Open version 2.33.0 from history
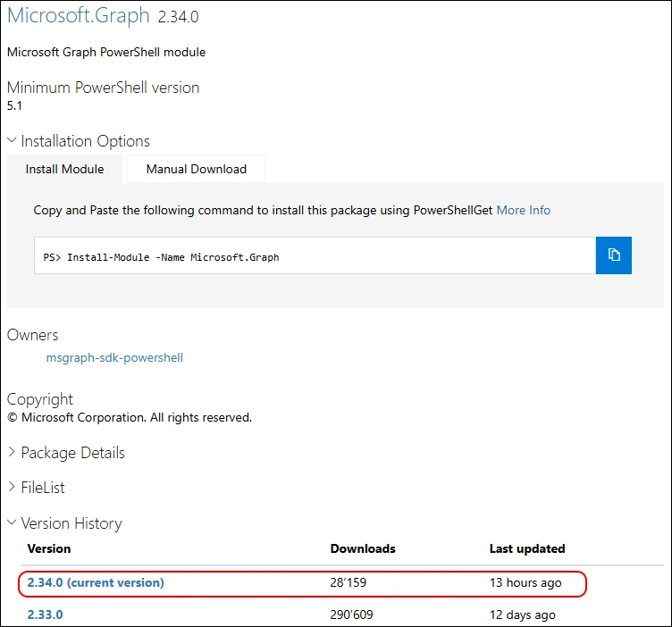 click(x=45, y=614)
